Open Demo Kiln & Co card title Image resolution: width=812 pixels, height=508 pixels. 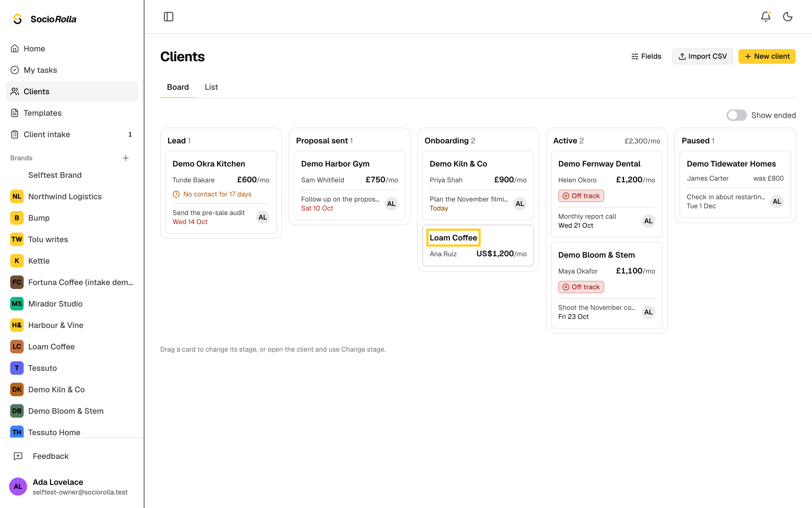[x=458, y=164]
